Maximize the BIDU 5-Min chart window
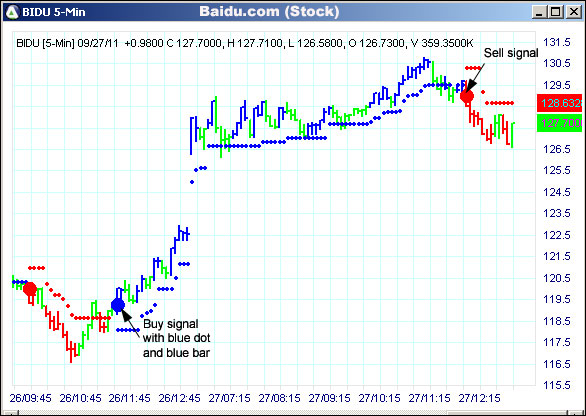Screen dimensions: 586x416 [556, 12]
